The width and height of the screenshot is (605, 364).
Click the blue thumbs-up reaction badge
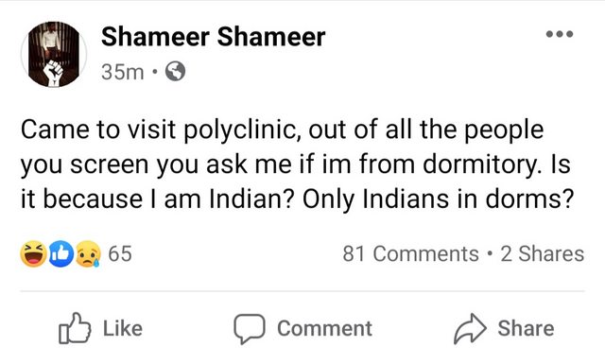[x=60, y=254]
